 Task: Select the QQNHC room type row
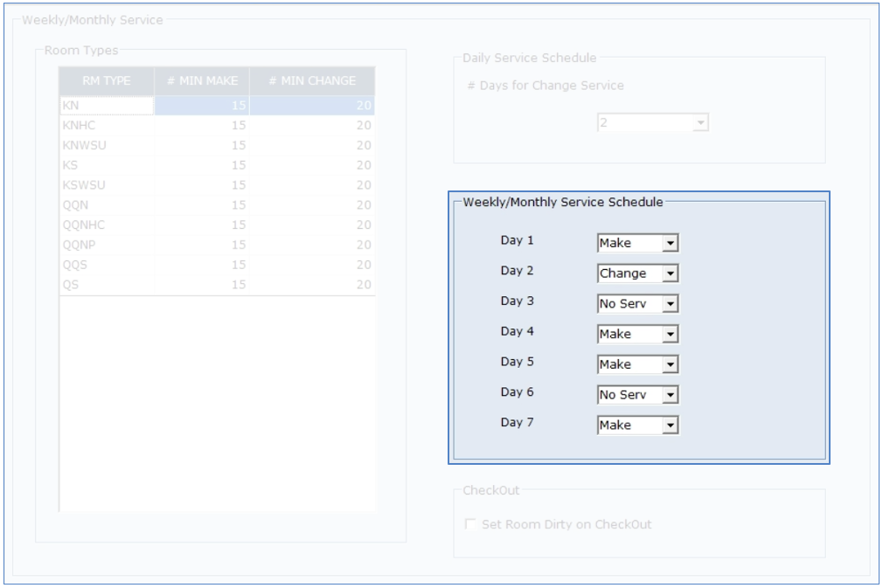[107, 225]
